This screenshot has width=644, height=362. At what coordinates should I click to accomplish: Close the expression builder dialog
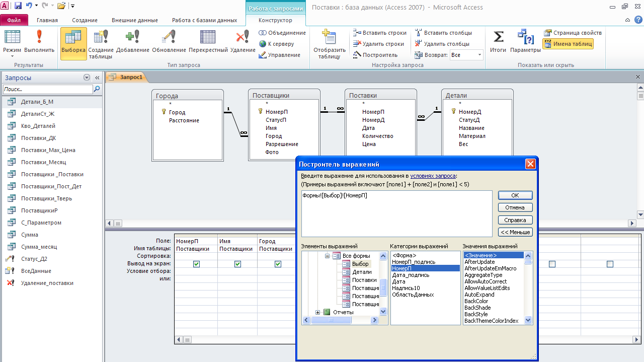[x=530, y=164]
